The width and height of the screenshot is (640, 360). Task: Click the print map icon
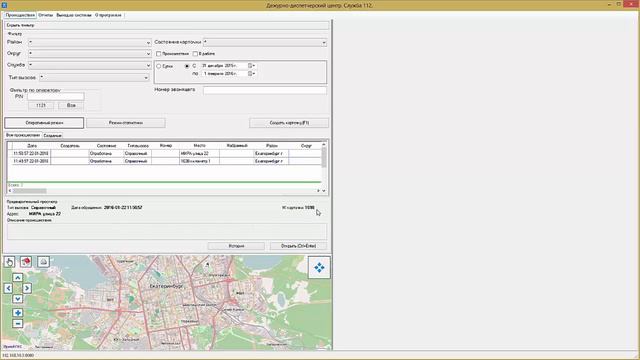click(x=44, y=262)
